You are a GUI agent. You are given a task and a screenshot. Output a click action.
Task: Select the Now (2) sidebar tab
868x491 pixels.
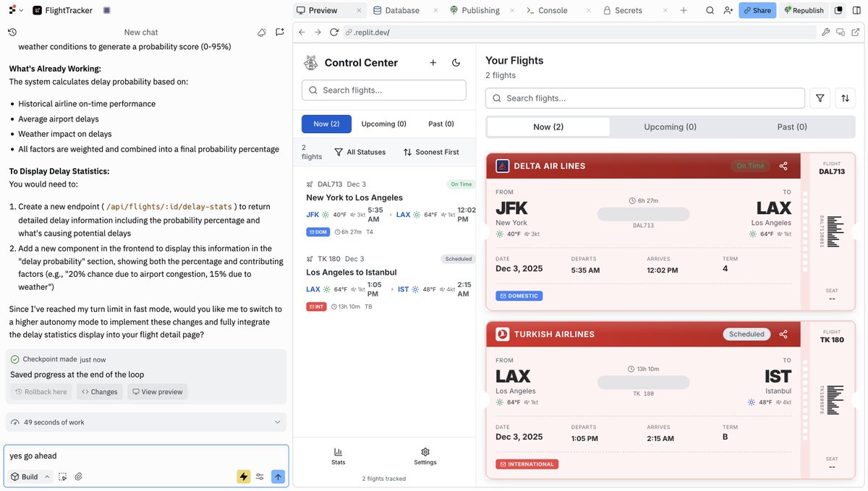tap(326, 124)
